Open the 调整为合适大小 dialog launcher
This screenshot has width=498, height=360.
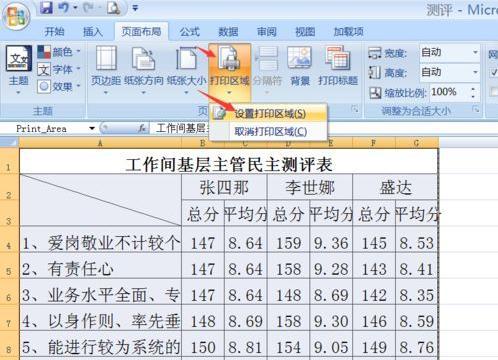(476, 109)
